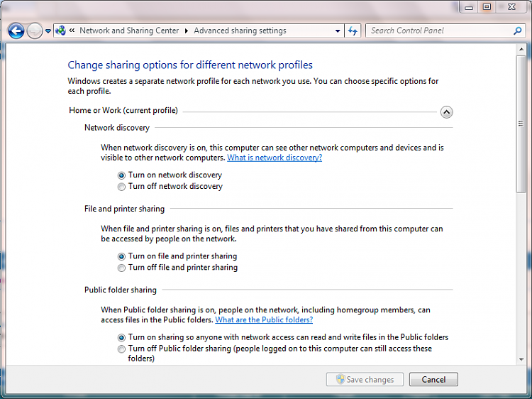Click the 'Network discovery' section label
Image resolution: width=532 pixels, height=399 pixels.
click(117, 128)
